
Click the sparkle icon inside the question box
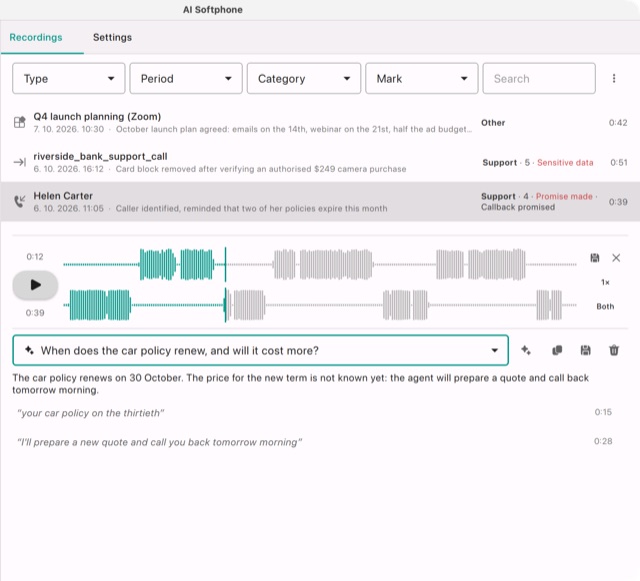29,350
